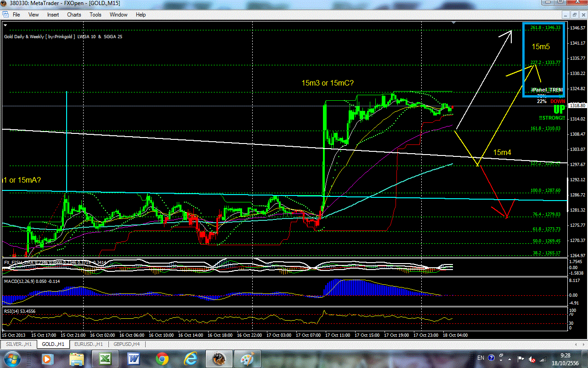588x368 pixels.
Task: Open the Tools menu
Action: click(96, 15)
